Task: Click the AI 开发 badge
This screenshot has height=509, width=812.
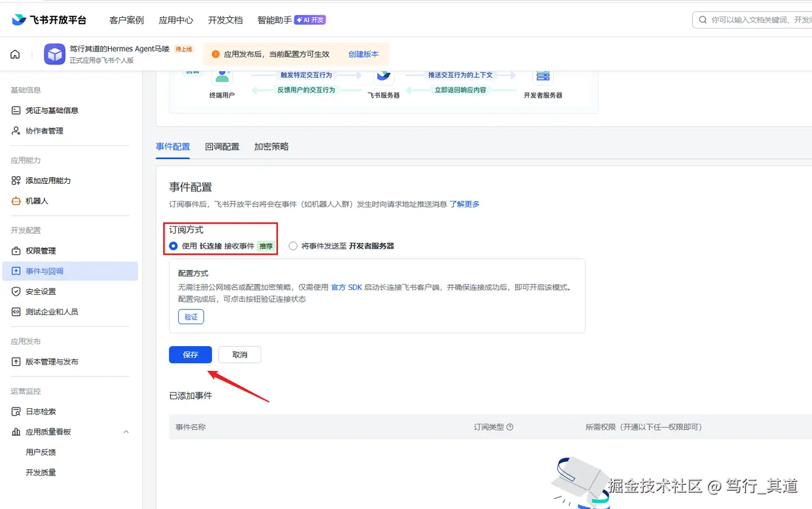Action: point(310,20)
